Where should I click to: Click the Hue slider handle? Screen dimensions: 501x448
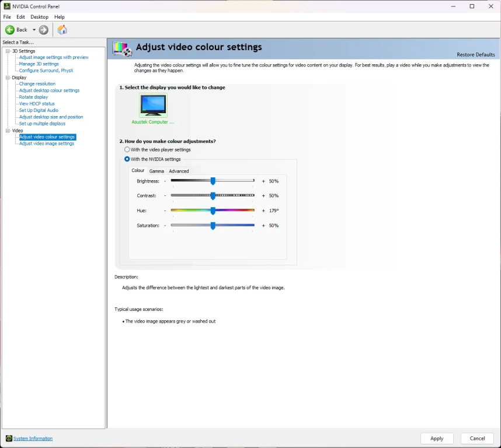[213, 211]
